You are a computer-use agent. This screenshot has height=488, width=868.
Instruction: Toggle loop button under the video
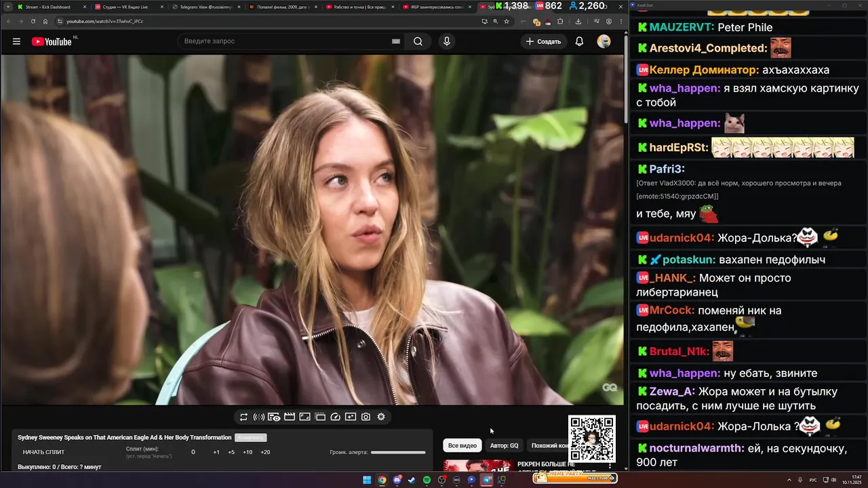(243, 417)
